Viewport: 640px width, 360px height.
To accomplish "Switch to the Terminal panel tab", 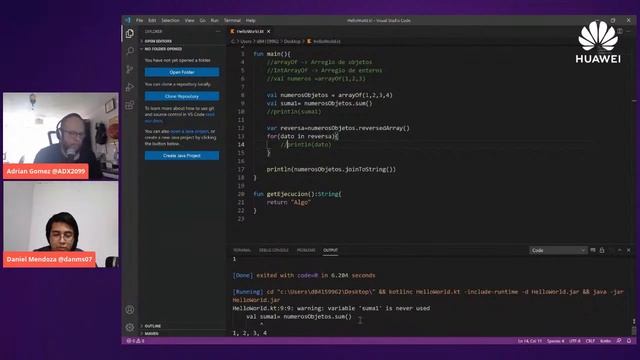I will (x=242, y=250).
